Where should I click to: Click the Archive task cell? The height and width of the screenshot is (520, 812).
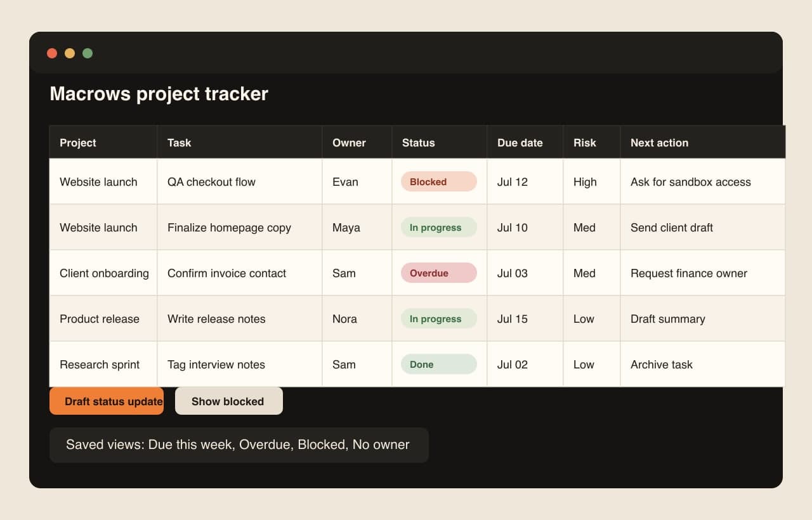pyautogui.click(x=703, y=364)
